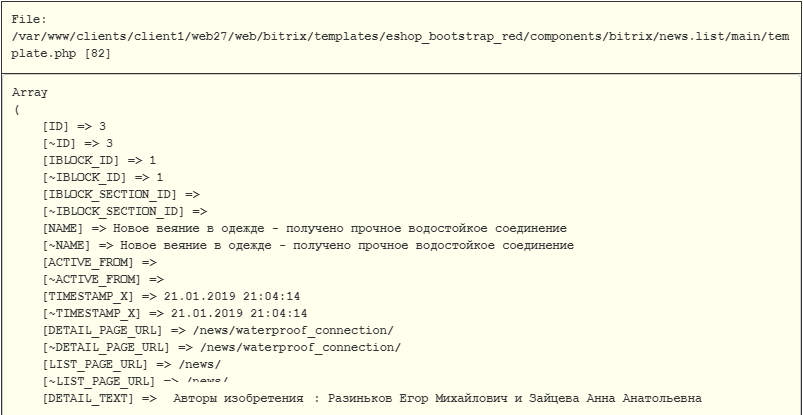Image resolution: width=803 pixels, height=415 pixels.
Task: Click the [~IBLOCK_SECTION_ID] key
Action: tap(113, 212)
